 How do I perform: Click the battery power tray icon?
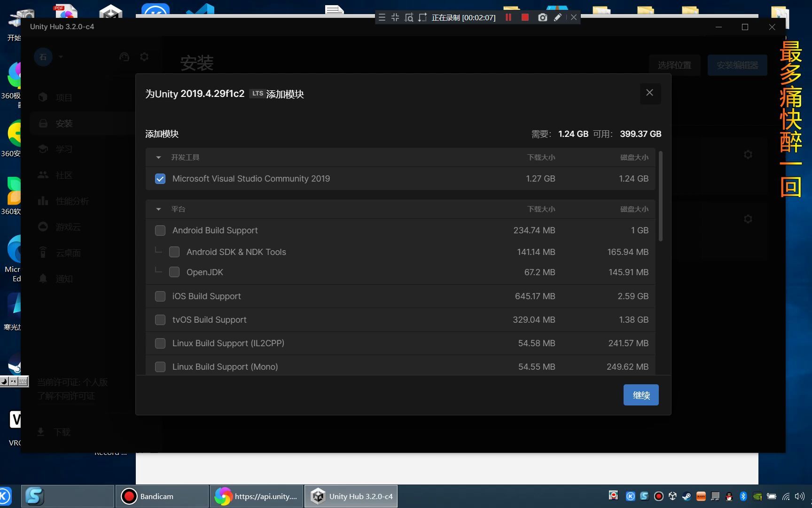pos(771,496)
